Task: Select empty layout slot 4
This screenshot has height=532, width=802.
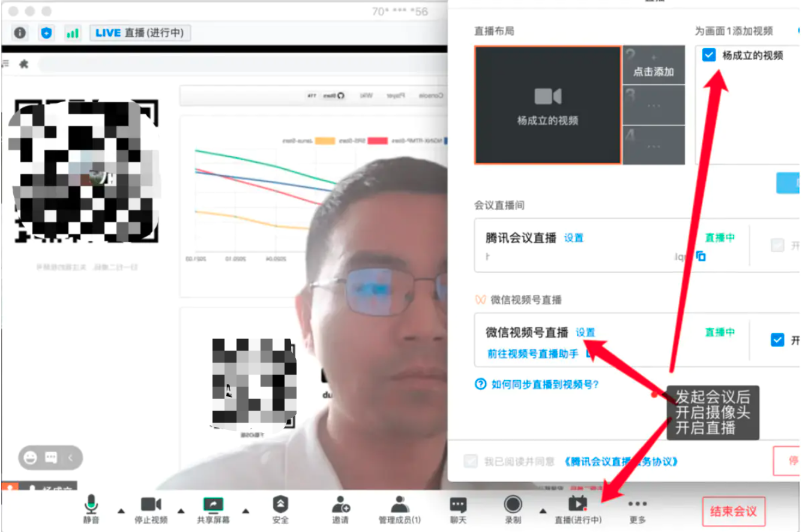Action: [654, 145]
